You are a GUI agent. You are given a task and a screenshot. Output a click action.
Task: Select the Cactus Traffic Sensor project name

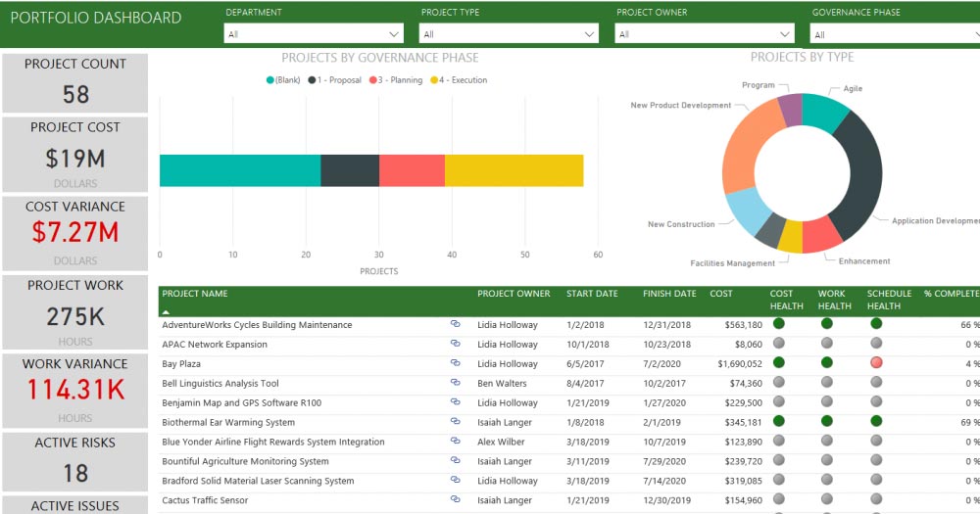205,500
